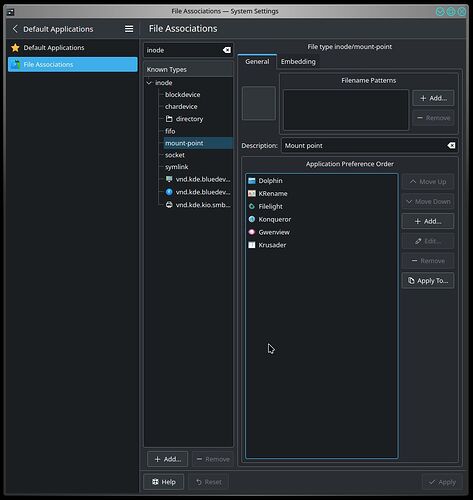Add an application to preference order

(x=428, y=221)
